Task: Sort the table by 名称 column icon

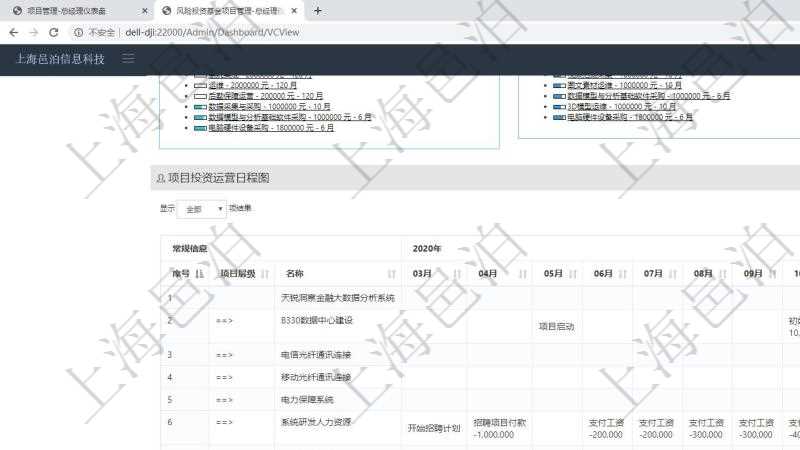Action: tap(391, 274)
